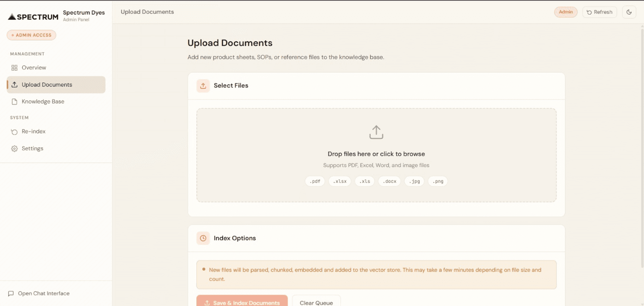Click the orange notice about new files being parsed
Viewport: 644px width, 306px height.
click(x=376, y=275)
